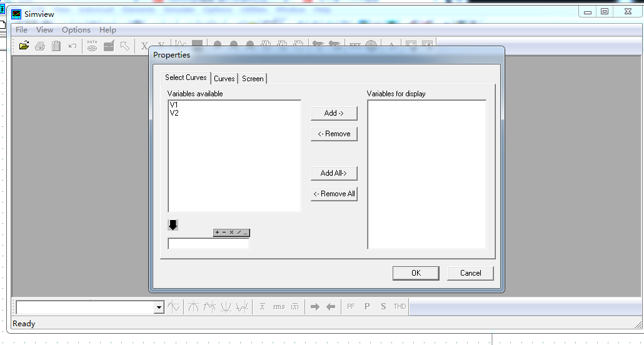Select V2 in Variables available

[x=174, y=113]
